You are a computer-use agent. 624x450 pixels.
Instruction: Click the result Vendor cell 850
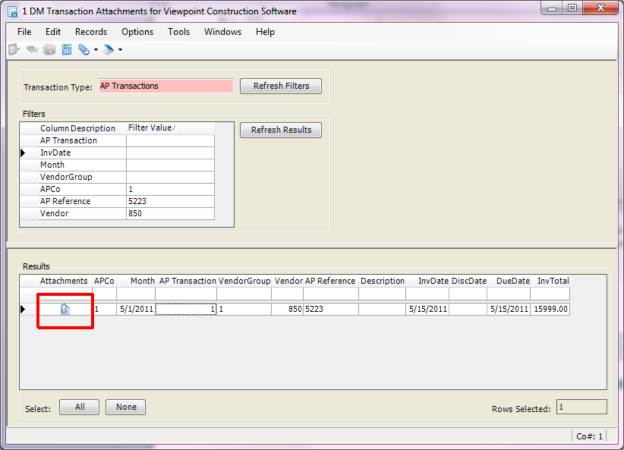coord(287,309)
